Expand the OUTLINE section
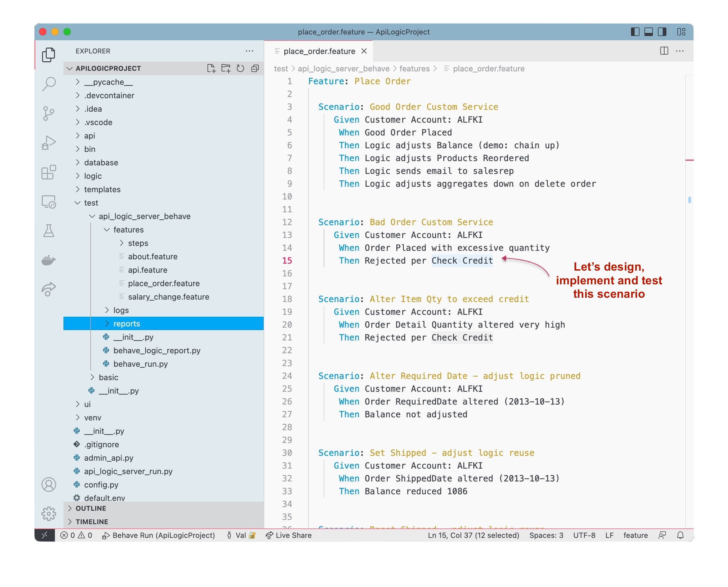728x587 pixels. 91,508
